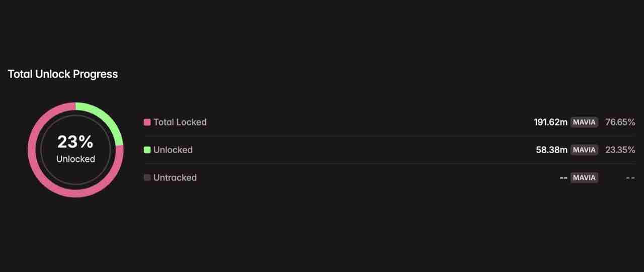The height and width of the screenshot is (272, 644).
Task: Click the green Unlocked legend swatch
Action: point(147,150)
